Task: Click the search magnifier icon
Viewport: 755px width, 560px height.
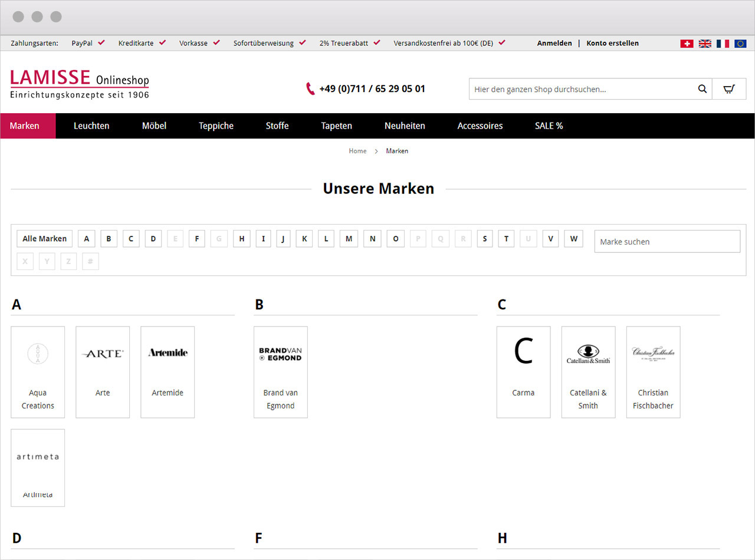Action: [x=702, y=89]
